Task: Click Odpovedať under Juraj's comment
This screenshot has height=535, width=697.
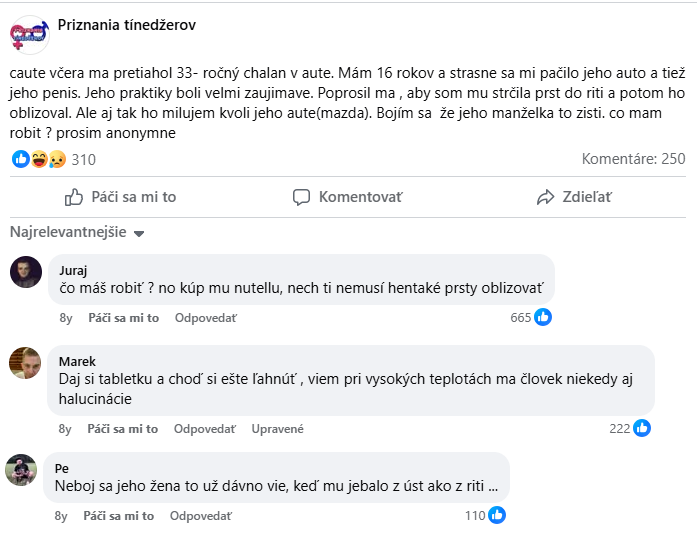Action: coord(205,318)
